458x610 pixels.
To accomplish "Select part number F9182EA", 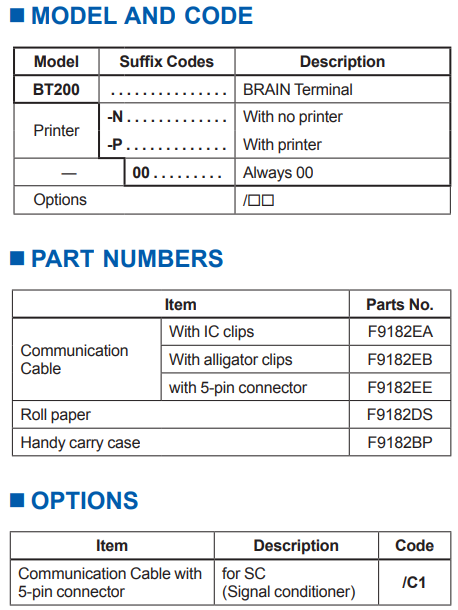I will tap(400, 332).
